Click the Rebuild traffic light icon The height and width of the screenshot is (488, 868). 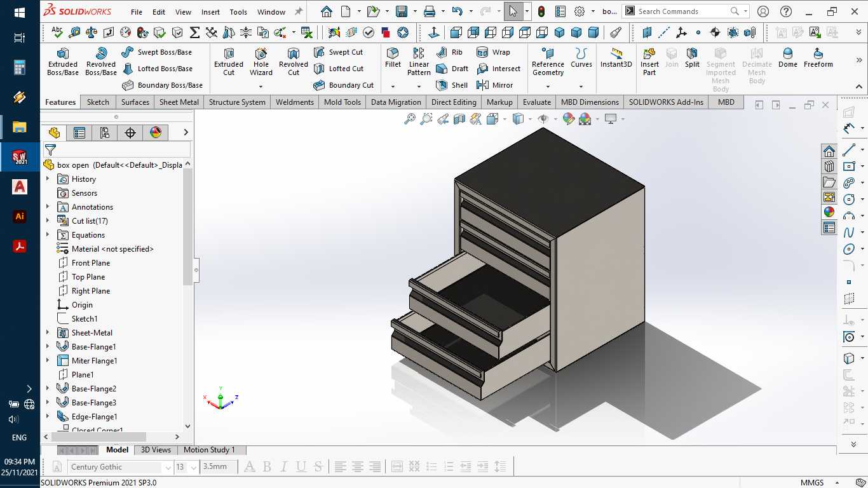coord(541,11)
